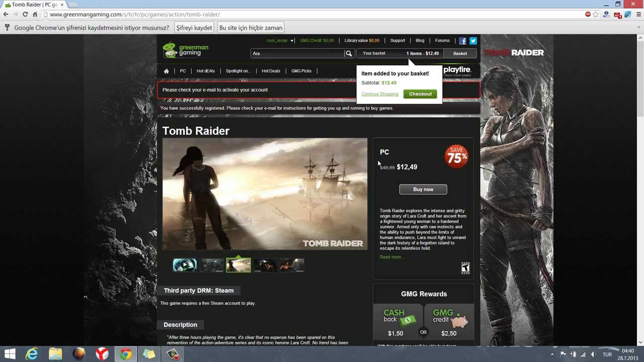Click the Tomb Raider side banner logo
Image resolution: width=644 pixels, height=362 pixels.
point(514,52)
